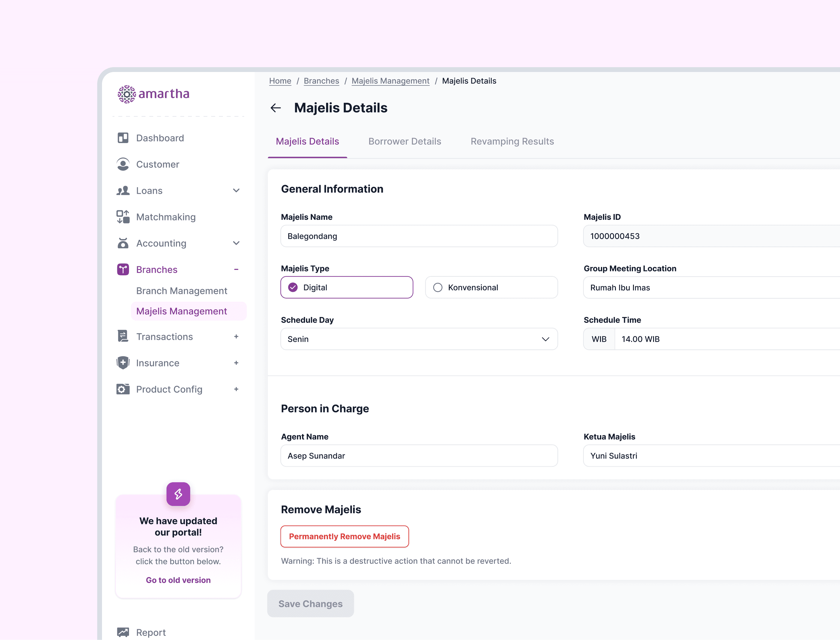The height and width of the screenshot is (640, 840).
Task: Click the Report chart icon
Action: [123, 632]
